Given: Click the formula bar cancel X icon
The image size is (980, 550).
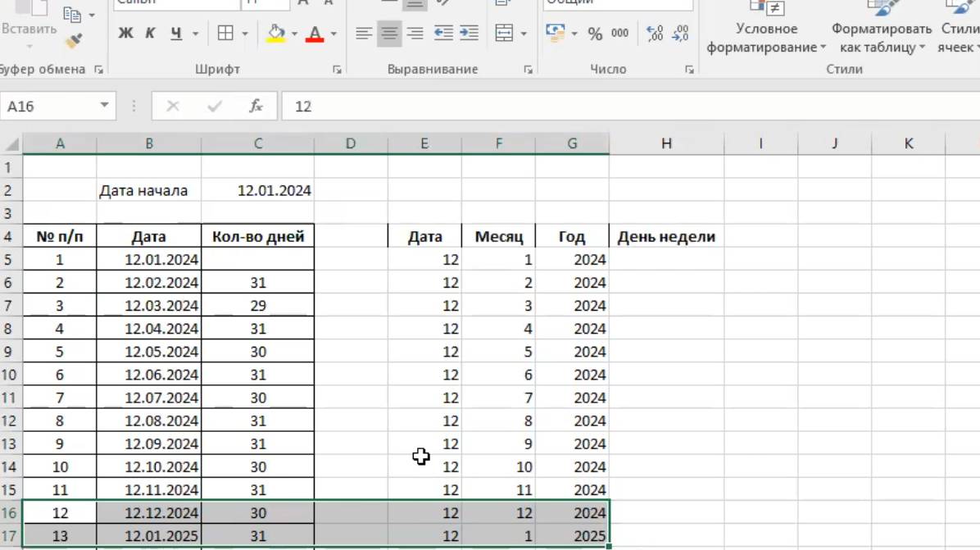Looking at the screenshot, I should coord(173,107).
